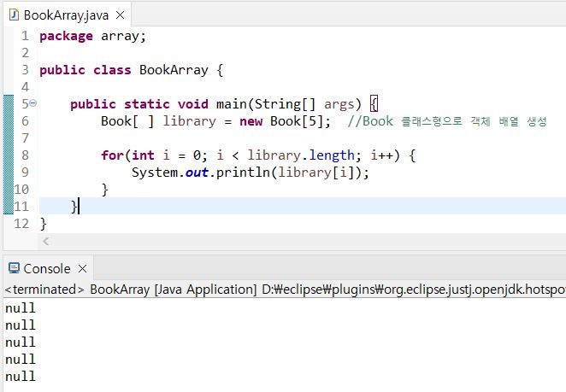Click the 'static' keyword on line 5
The image size is (566, 392).
(147, 104)
